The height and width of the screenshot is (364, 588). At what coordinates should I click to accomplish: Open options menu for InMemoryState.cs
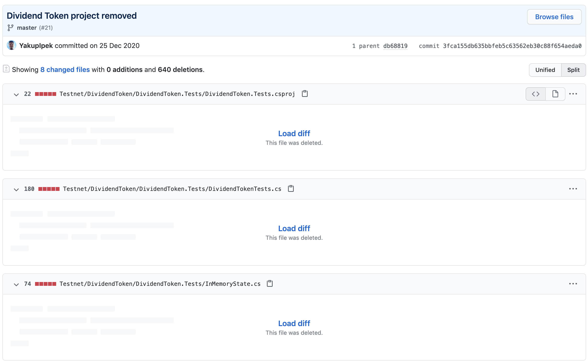(x=573, y=284)
